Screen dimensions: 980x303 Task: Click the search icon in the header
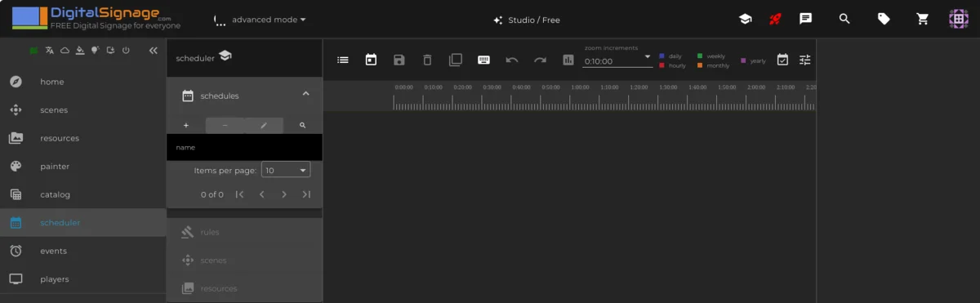click(844, 19)
